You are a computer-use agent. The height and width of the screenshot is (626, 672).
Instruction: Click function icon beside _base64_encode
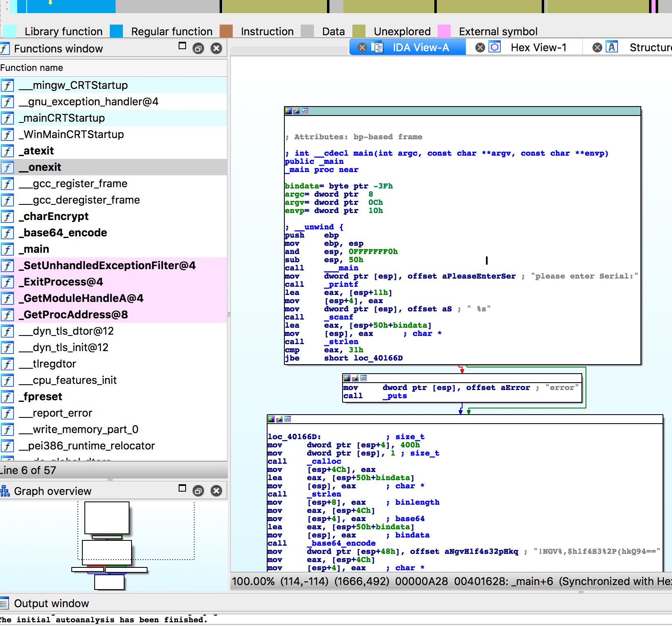[7, 233]
